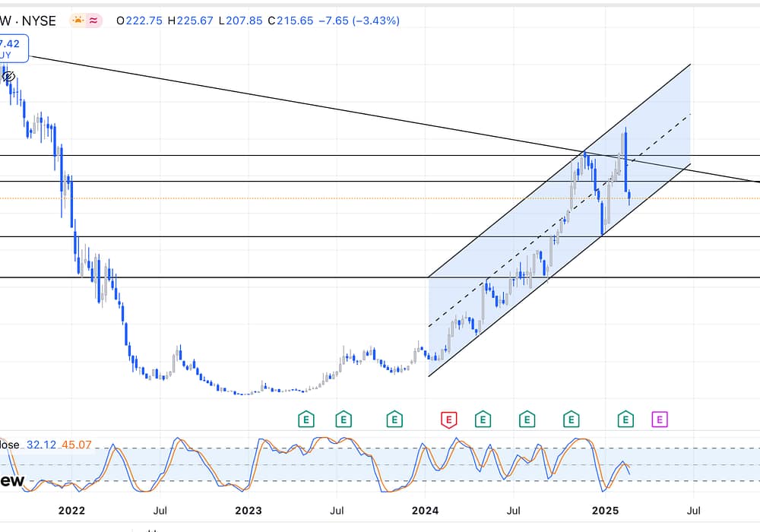
Task: Click the TradingView logo at bottom left
Action: [x=12, y=481]
